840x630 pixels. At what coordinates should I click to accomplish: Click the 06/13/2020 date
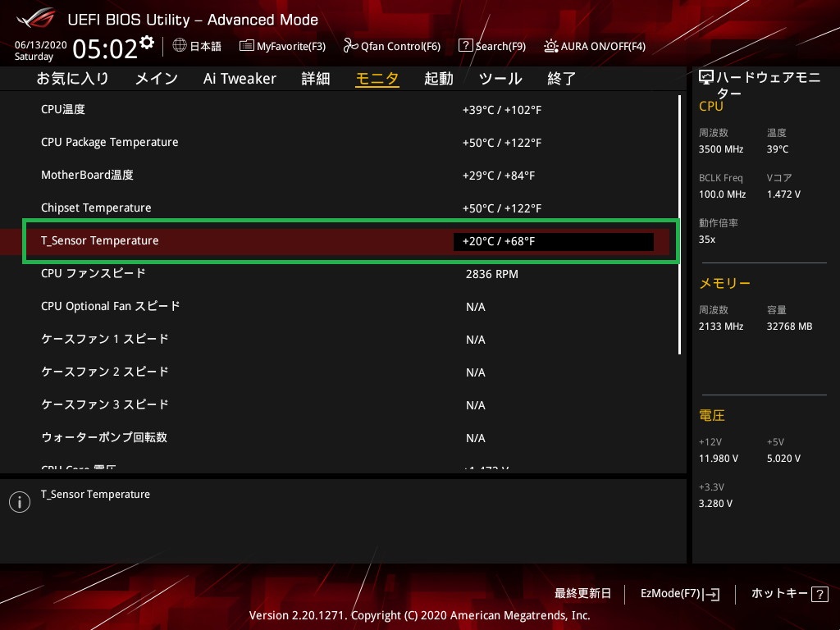pos(41,44)
